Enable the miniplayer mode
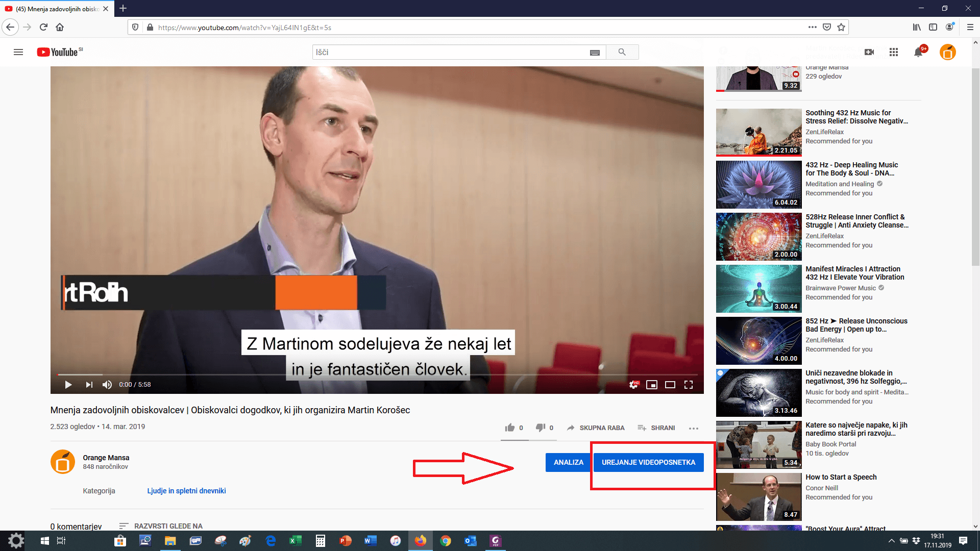Image resolution: width=980 pixels, height=551 pixels. (x=652, y=385)
